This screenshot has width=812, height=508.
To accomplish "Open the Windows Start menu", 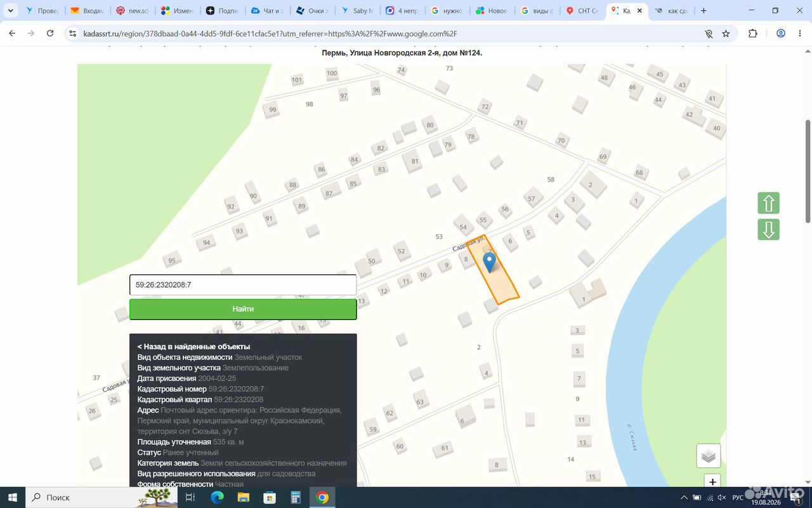I will click(x=13, y=497).
